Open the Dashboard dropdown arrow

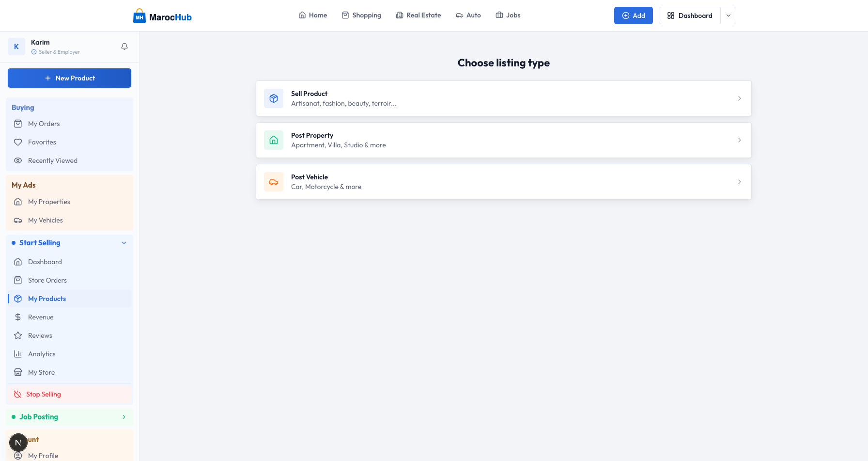click(728, 16)
